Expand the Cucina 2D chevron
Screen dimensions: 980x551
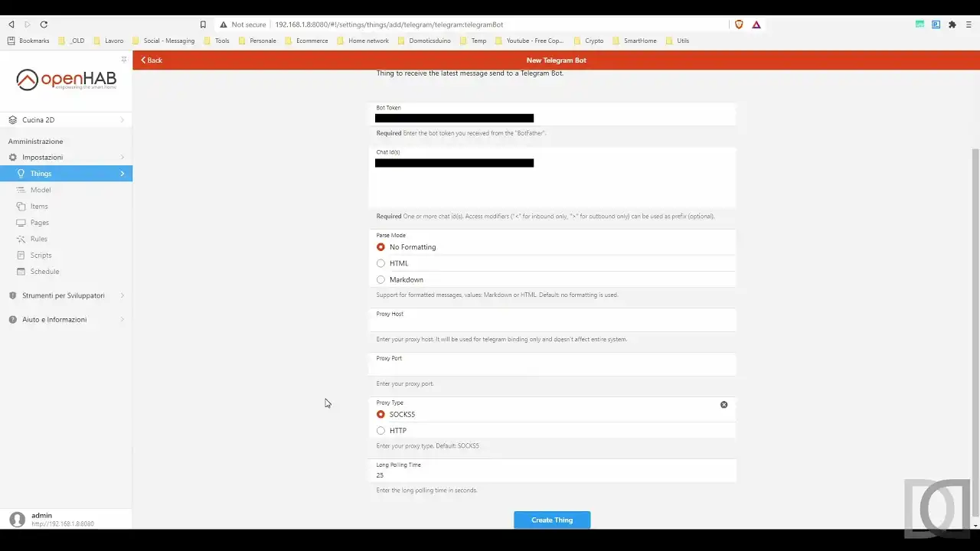122,120
